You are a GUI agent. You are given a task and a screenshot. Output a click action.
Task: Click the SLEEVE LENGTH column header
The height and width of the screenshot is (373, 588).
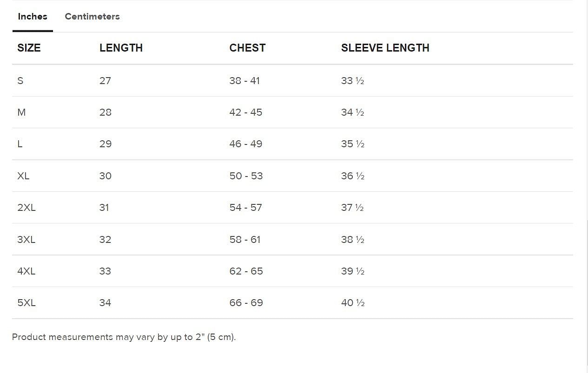click(385, 48)
